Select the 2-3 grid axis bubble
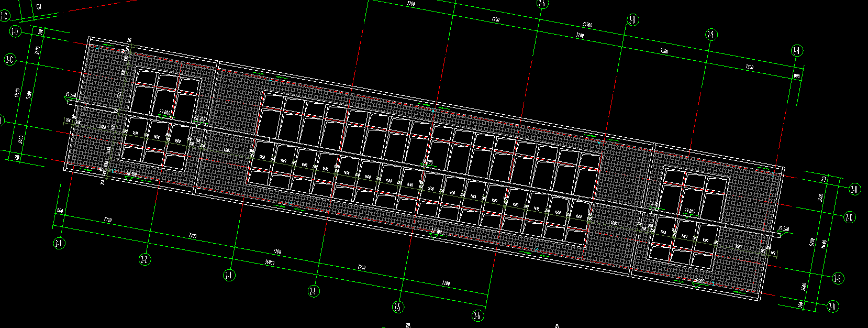Viewport: 868px width, 328px height. point(229,275)
